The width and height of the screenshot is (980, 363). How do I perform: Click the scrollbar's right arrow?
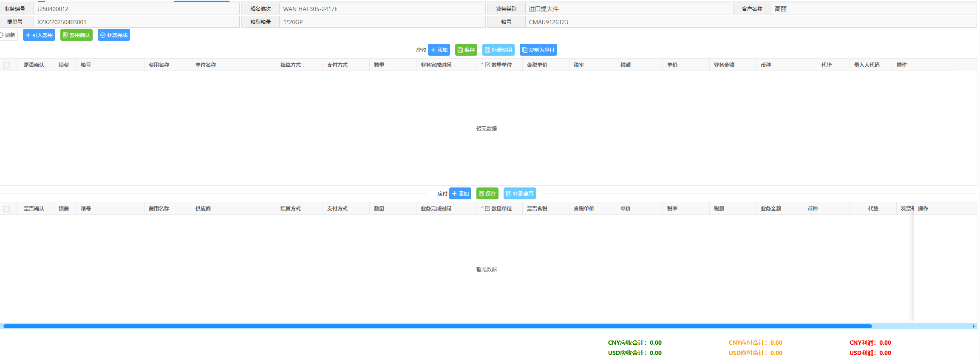coord(974,326)
